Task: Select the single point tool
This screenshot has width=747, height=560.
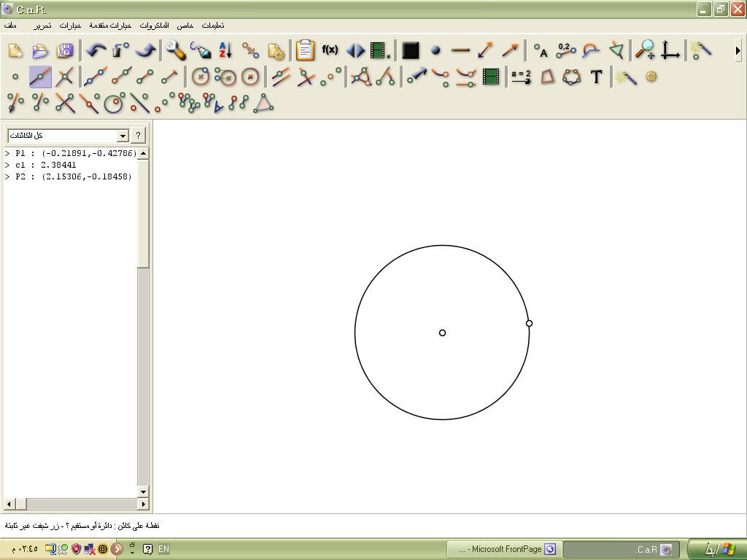Action: pyautogui.click(x=15, y=77)
